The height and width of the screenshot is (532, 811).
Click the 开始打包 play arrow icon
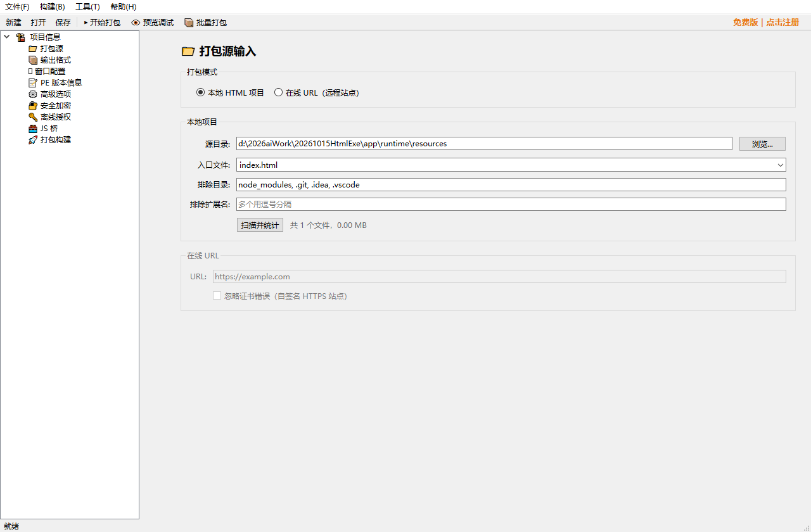pos(86,23)
